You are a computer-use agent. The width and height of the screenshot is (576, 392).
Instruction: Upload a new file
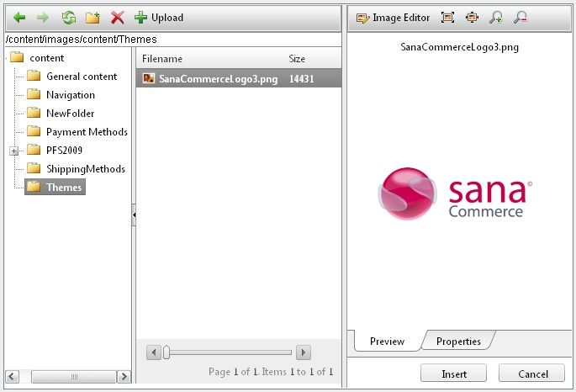[x=159, y=18]
